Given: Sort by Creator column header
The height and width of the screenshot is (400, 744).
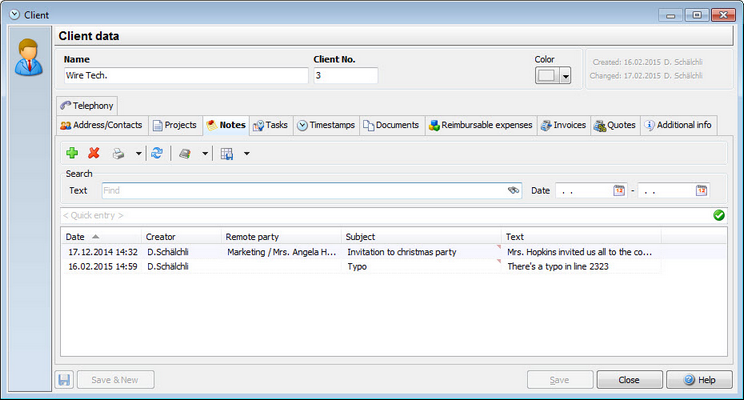Looking at the screenshot, I should pyautogui.click(x=182, y=236).
